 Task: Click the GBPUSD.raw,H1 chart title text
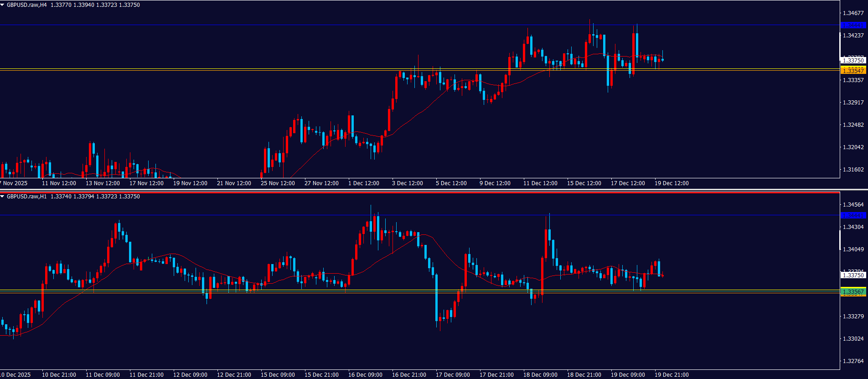[x=26, y=197]
